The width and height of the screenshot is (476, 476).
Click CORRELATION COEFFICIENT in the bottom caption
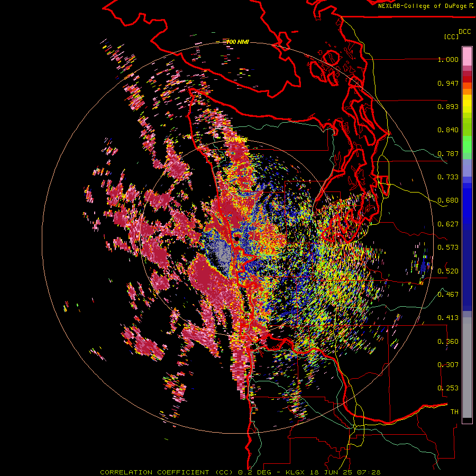point(154,472)
